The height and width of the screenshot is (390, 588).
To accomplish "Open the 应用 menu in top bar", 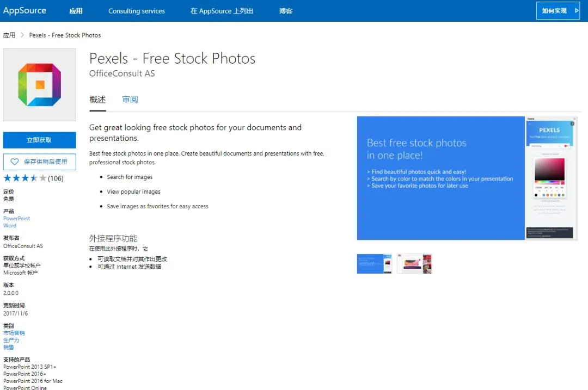I will click(76, 11).
